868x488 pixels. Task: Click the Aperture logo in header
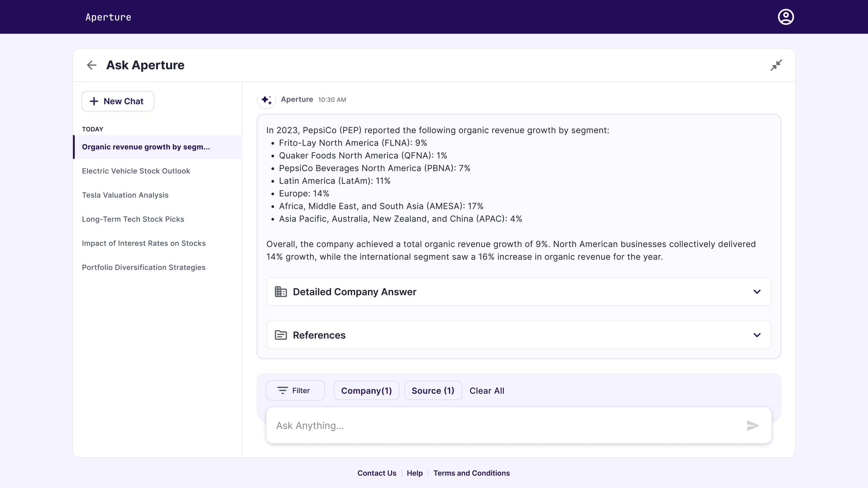[108, 17]
